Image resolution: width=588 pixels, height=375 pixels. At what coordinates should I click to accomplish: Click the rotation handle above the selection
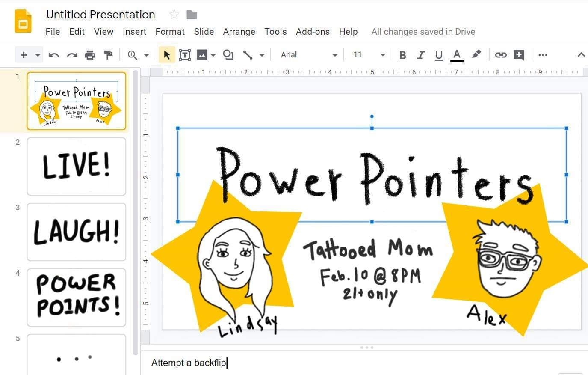tap(372, 116)
